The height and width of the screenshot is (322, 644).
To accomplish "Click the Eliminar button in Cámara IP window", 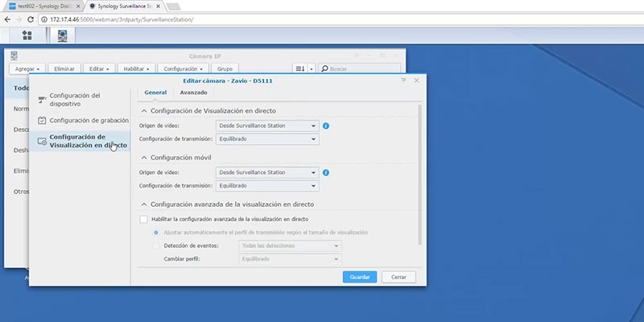I will 64,69.
